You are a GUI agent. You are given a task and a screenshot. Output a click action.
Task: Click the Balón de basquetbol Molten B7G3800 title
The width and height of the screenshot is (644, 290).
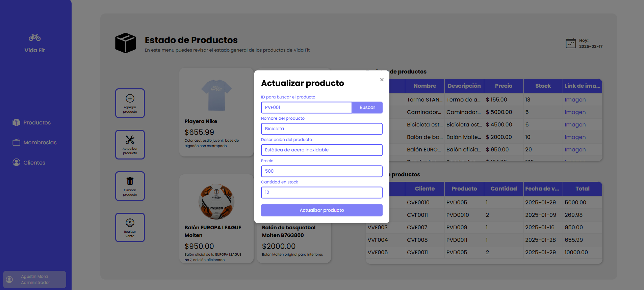(289, 231)
